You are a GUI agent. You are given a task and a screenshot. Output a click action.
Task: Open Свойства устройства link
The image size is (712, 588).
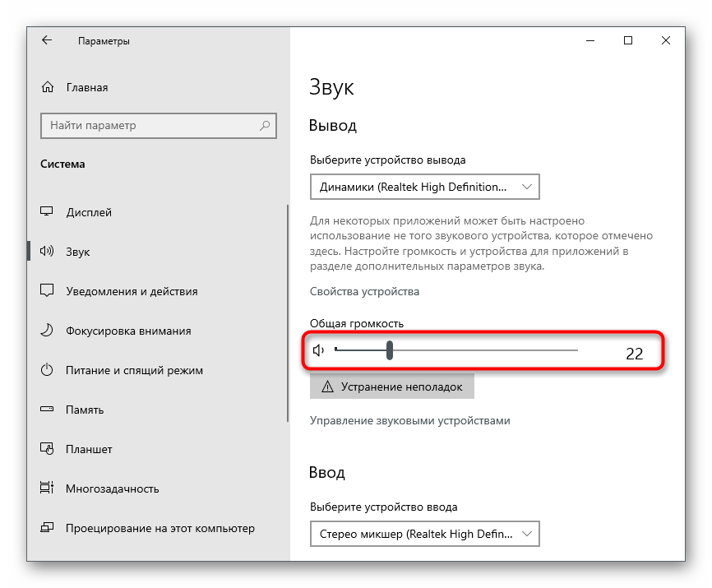(x=364, y=291)
